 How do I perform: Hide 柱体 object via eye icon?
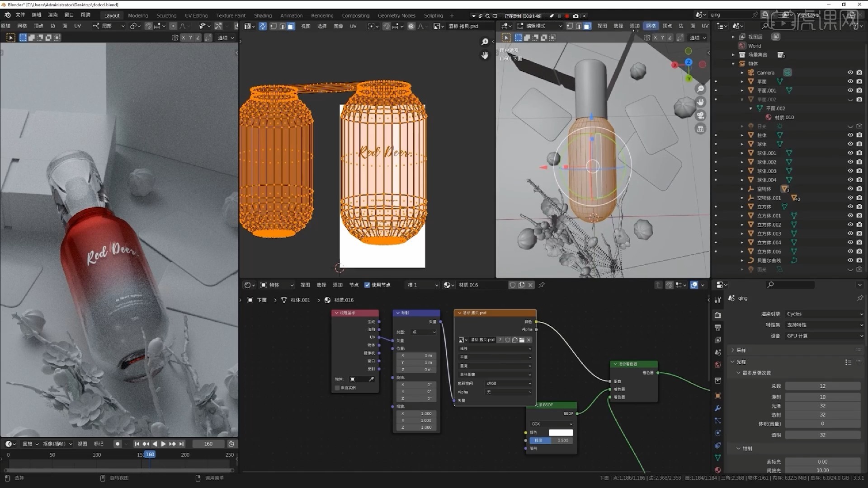pos(850,135)
